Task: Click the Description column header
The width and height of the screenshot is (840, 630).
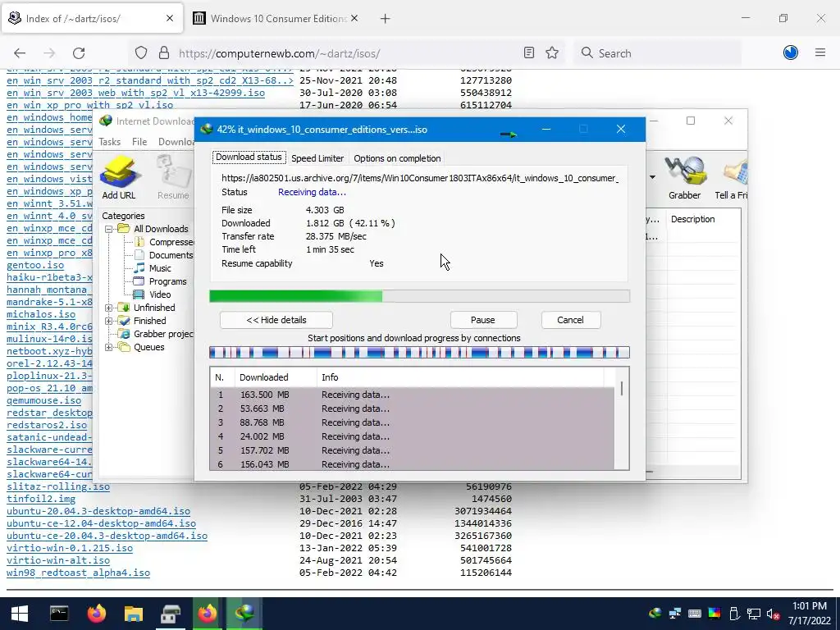Action: click(x=692, y=219)
